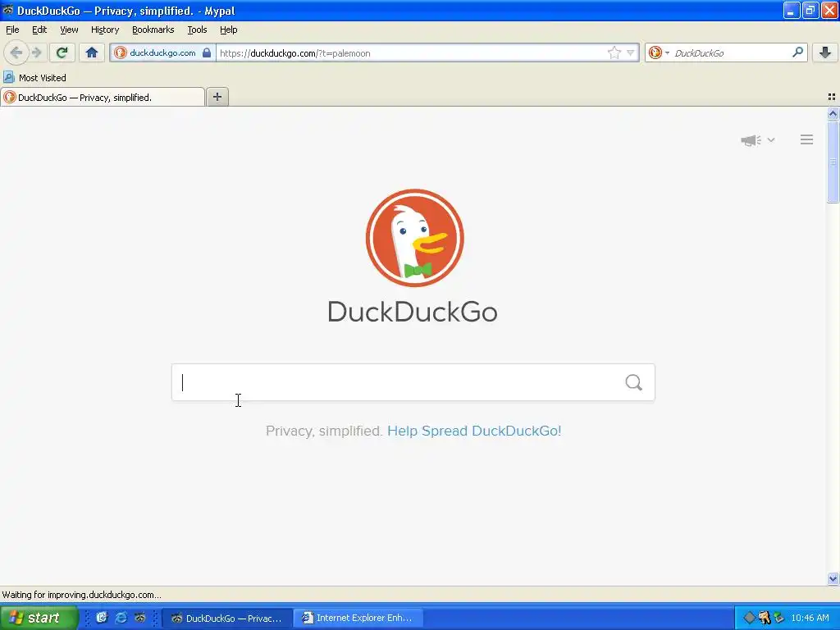Click the toolbar search magnifier icon

[797, 52]
